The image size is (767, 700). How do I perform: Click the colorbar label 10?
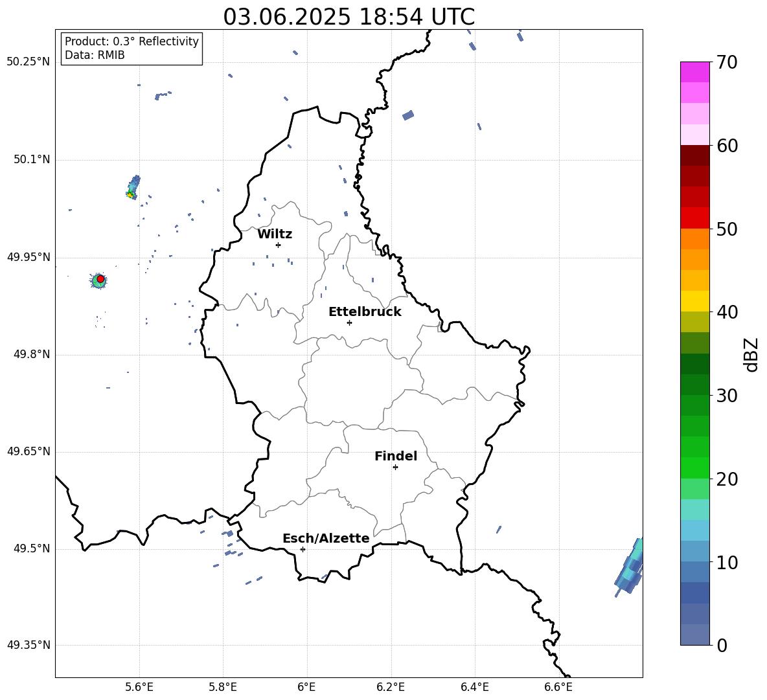[x=727, y=562]
